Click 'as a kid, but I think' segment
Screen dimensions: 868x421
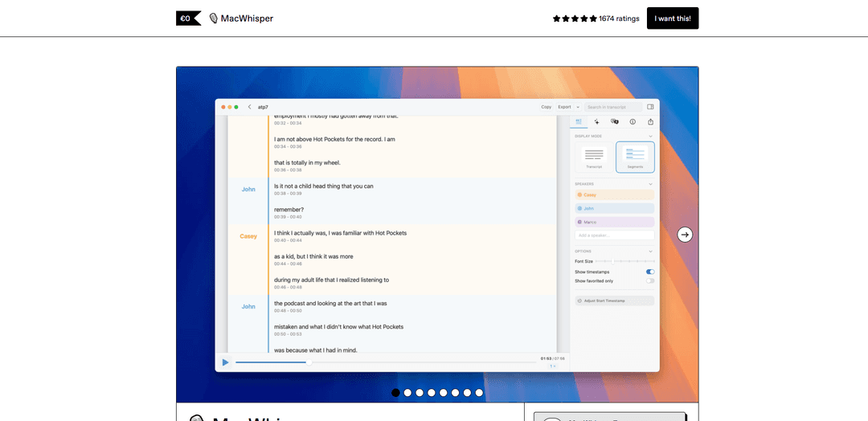[x=313, y=256]
